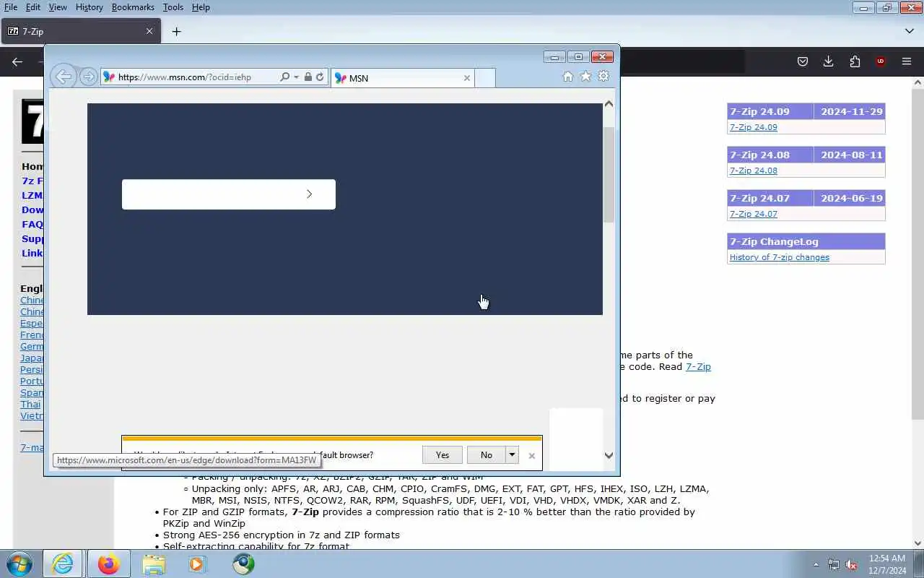Open Firefox View menu

tap(58, 7)
